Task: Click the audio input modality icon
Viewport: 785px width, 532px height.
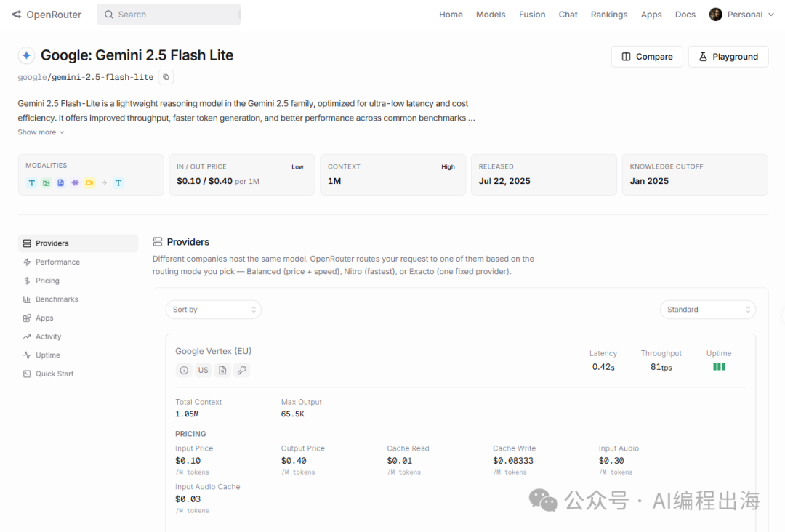Action: pyautogui.click(x=75, y=182)
